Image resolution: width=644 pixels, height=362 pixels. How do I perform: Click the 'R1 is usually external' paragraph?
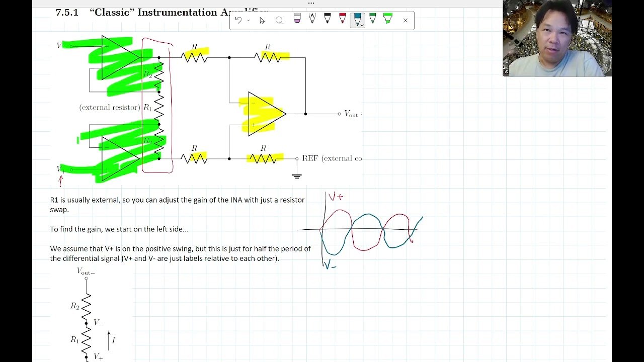pyautogui.click(x=177, y=205)
